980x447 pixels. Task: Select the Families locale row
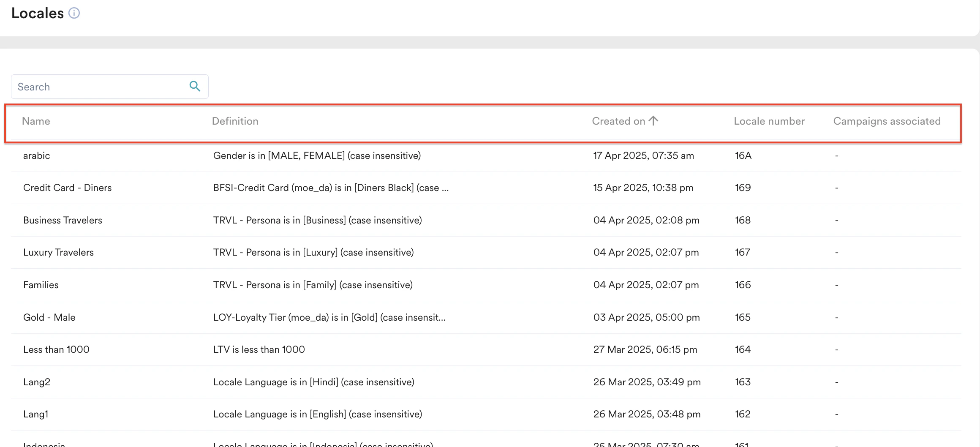tap(41, 285)
